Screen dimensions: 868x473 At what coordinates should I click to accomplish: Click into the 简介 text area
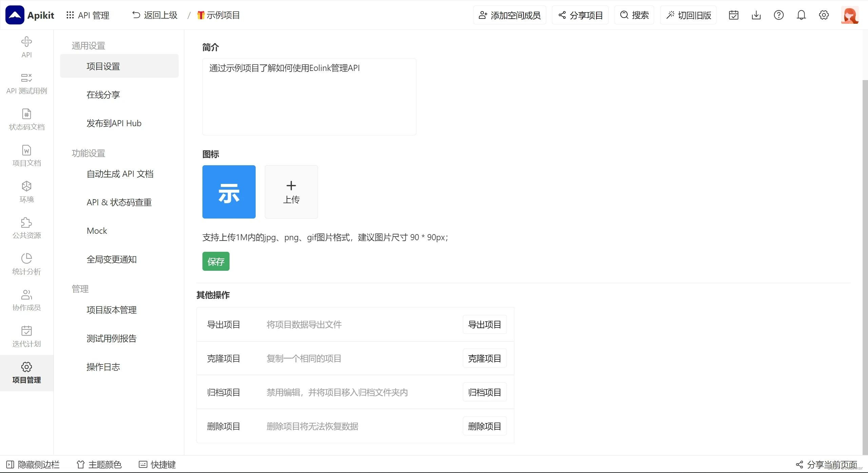(x=309, y=97)
